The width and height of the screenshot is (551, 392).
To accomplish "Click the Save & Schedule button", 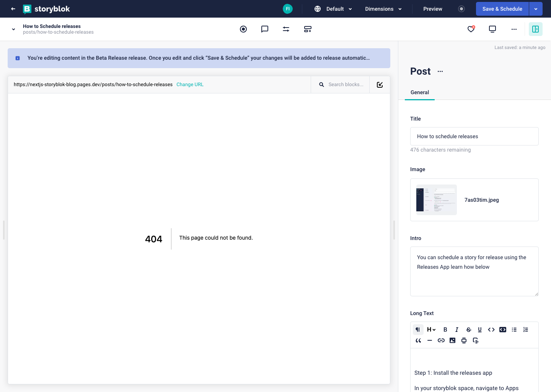I will point(502,9).
